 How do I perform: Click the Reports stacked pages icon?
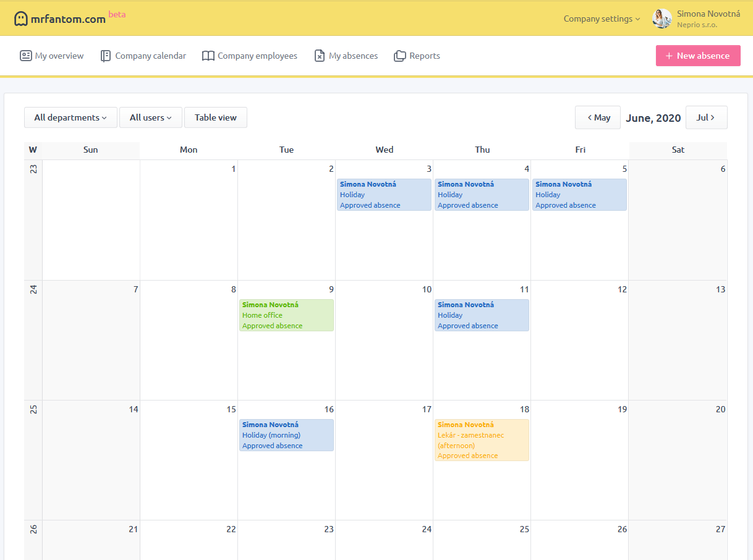(400, 56)
